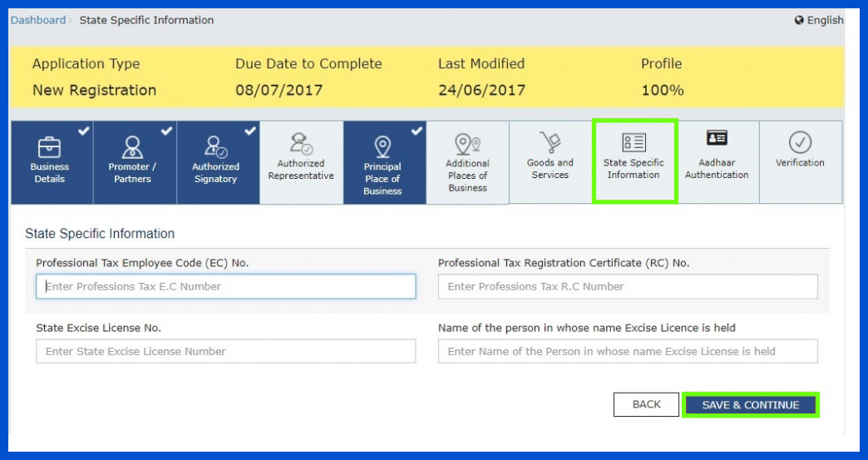
Task: Click the Aadhaar Authentication ID card icon
Action: (x=717, y=138)
